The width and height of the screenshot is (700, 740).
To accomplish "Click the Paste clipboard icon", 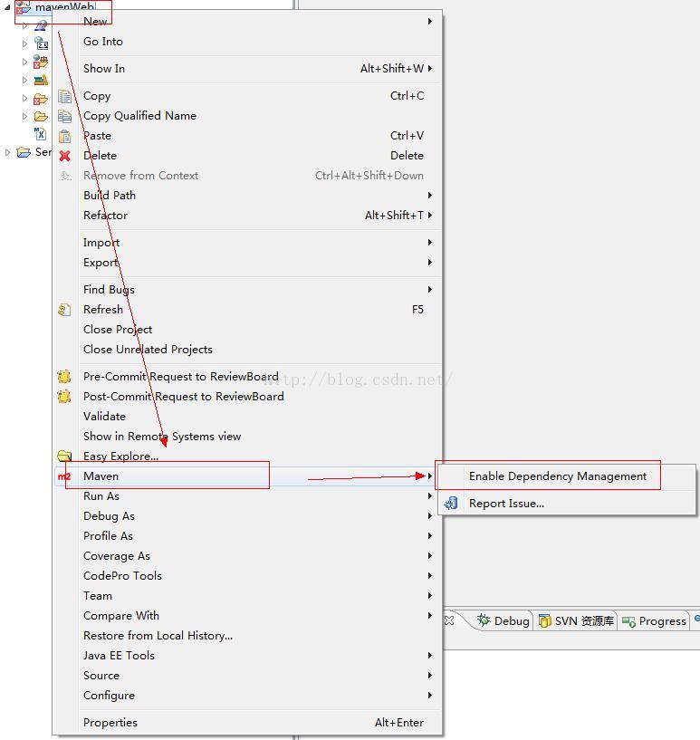I will pyautogui.click(x=64, y=137).
